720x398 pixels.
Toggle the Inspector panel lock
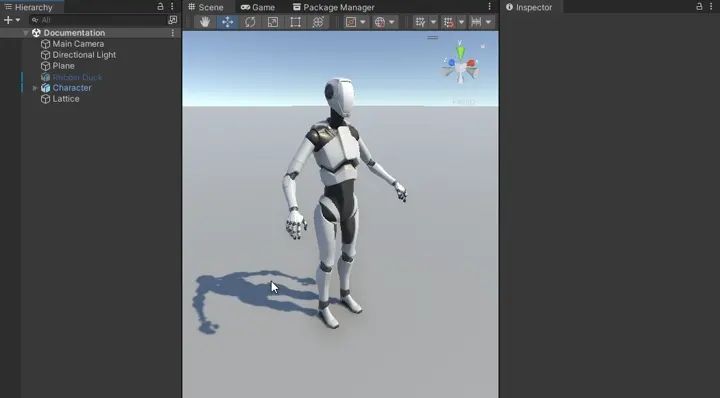(699, 6)
